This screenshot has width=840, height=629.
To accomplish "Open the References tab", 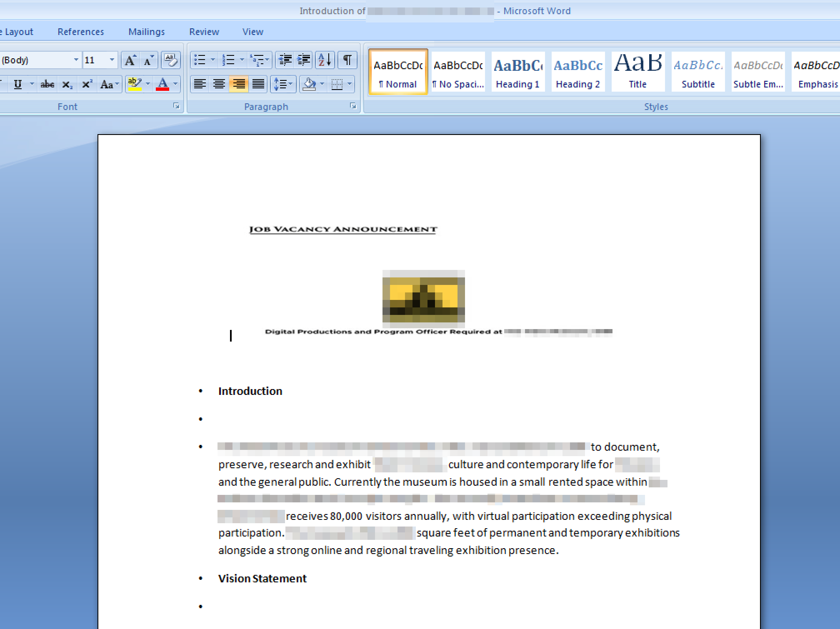I will [x=80, y=32].
